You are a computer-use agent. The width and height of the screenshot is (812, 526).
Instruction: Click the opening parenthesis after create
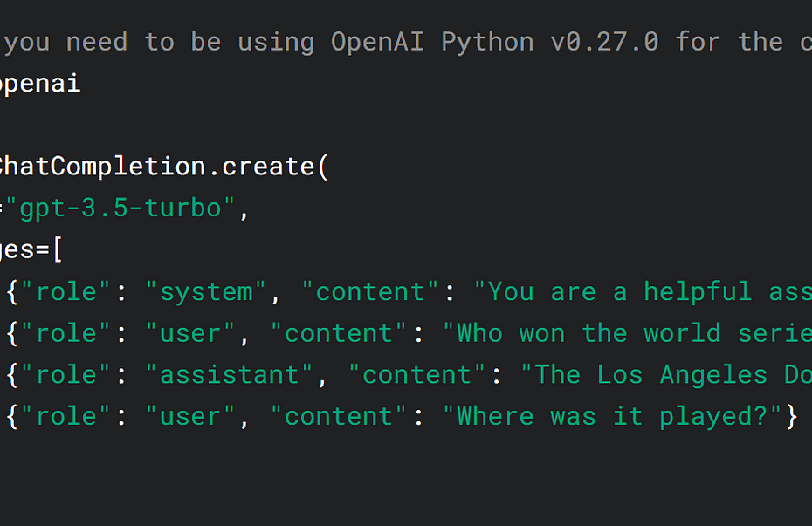click(323, 167)
